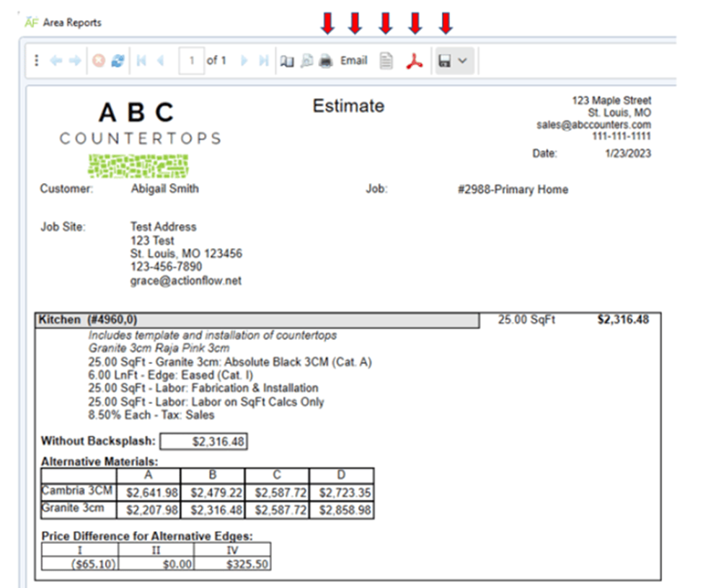703x588 pixels.
Task: Export the report to PDF
Action: pos(415,61)
